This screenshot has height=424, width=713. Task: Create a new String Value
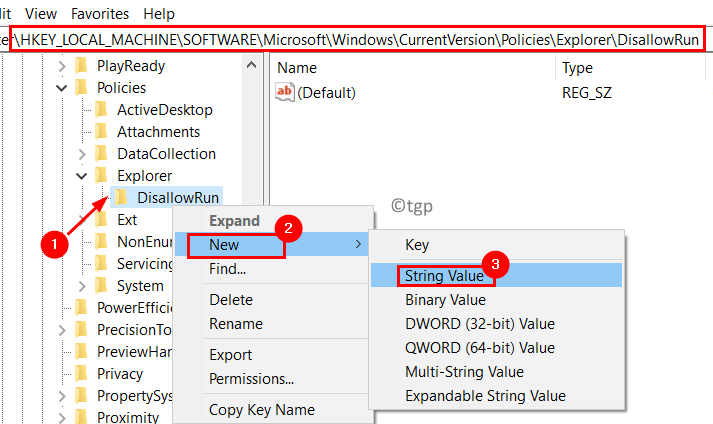[x=497, y=276]
